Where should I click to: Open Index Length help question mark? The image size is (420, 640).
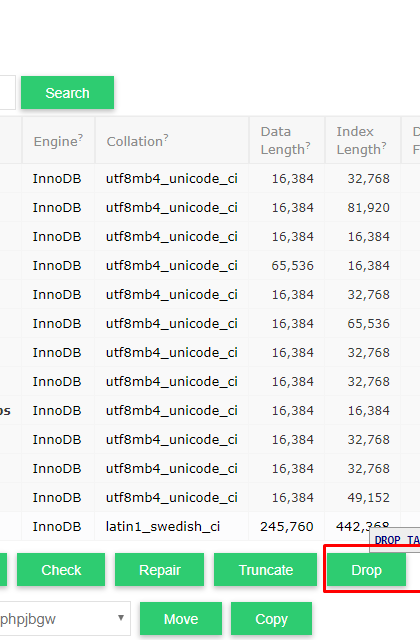[384, 146]
